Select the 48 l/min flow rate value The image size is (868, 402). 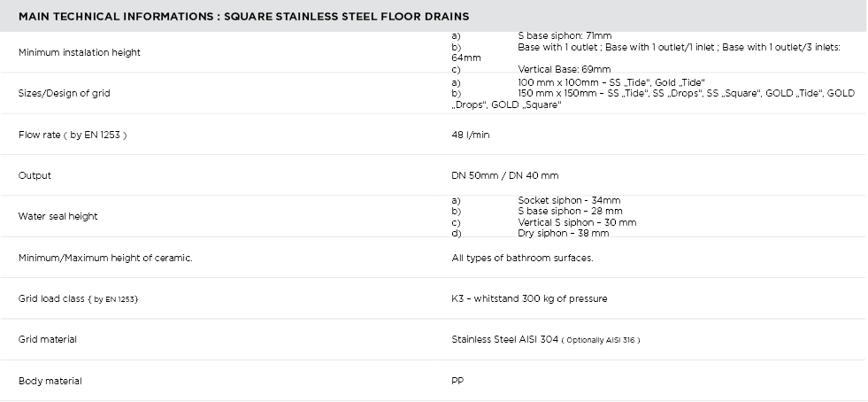tap(470, 135)
